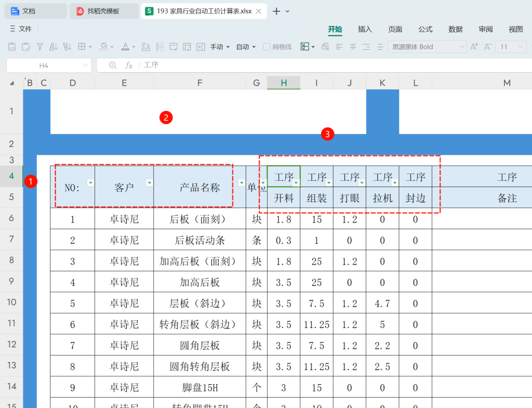Viewport: 532px width, 408px height.
Task: Click the 组装 header cell
Action: pyautogui.click(x=316, y=198)
